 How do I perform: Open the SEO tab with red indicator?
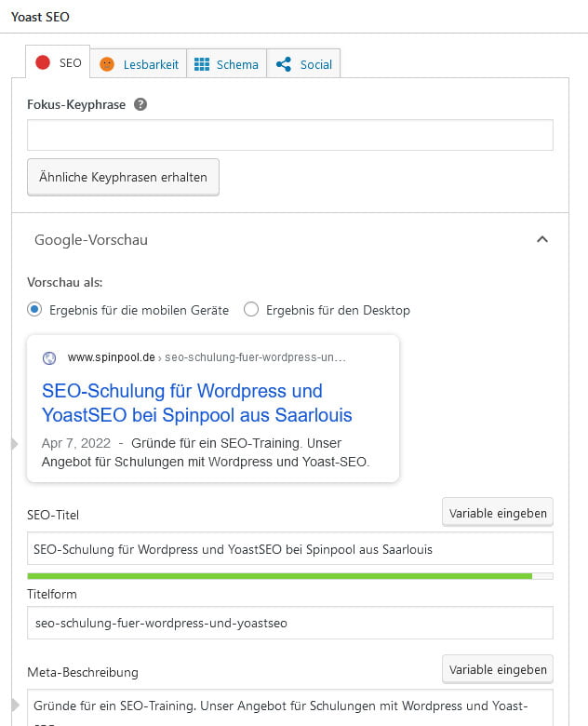[58, 62]
